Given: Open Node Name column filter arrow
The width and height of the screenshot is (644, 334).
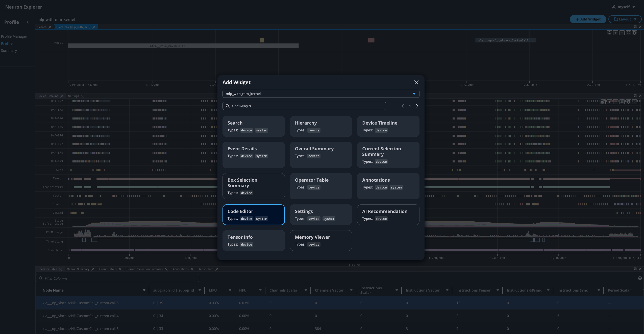Looking at the screenshot, I should 144,290.
